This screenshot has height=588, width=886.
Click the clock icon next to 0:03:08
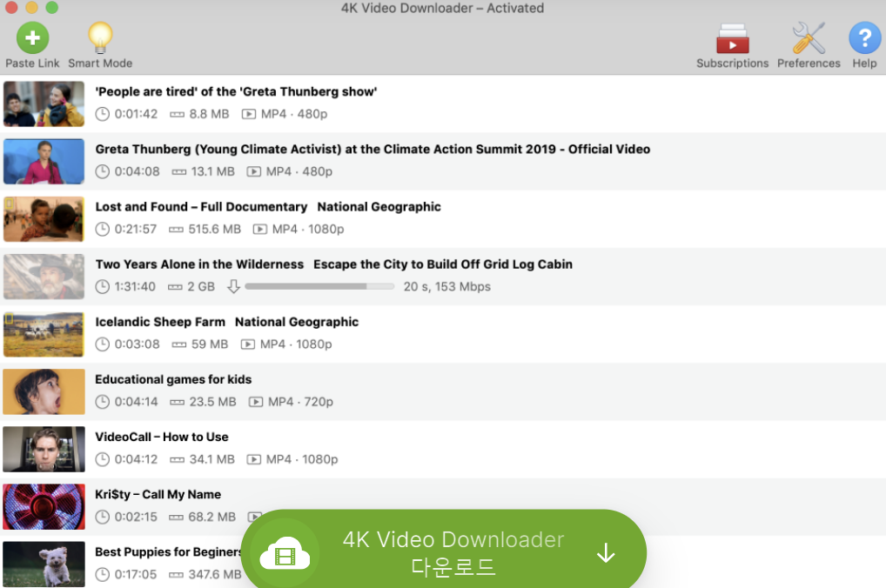103,344
